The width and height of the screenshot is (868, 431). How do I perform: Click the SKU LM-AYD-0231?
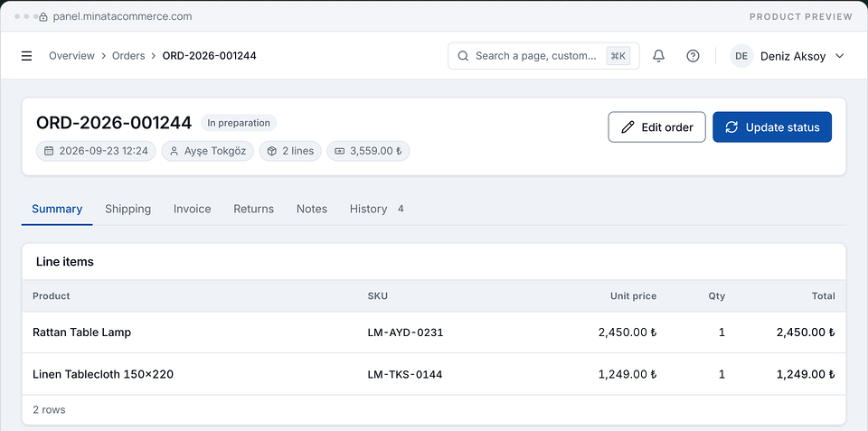click(x=405, y=333)
